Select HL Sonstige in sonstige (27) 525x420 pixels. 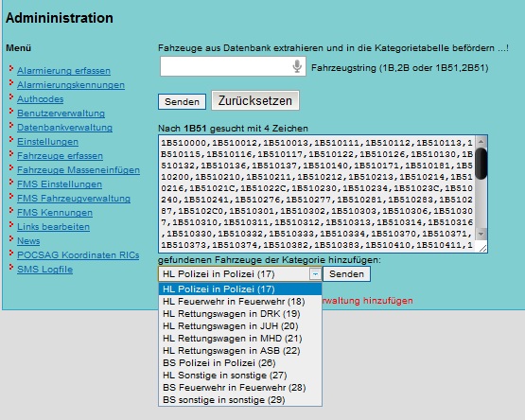(240, 376)
